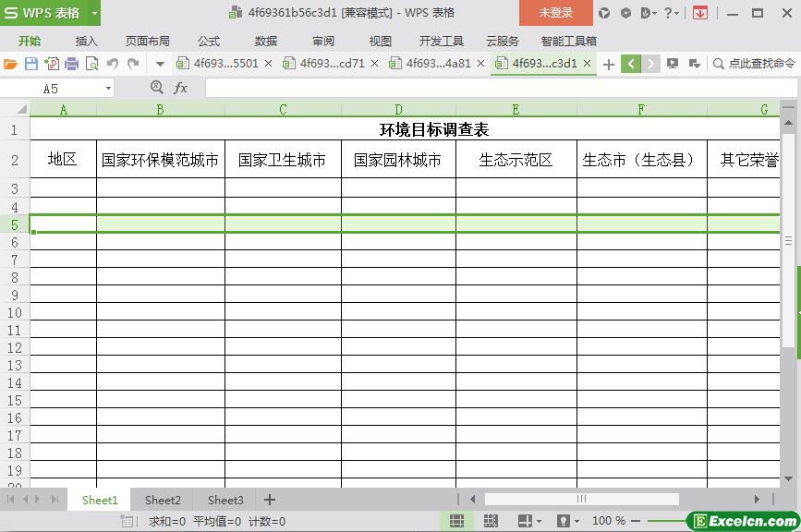Image resolution: width=801 pixels, height=532 pixels.
Task: Expand the quick access toolbar dropdown arrow
Action: pyautogui.click(x=160, y=64)
